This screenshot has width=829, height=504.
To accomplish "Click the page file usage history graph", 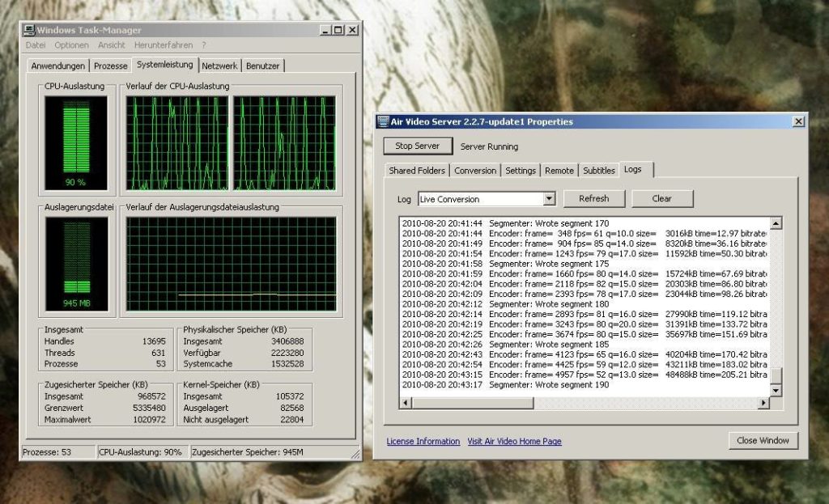I will (x=231, y=264).
